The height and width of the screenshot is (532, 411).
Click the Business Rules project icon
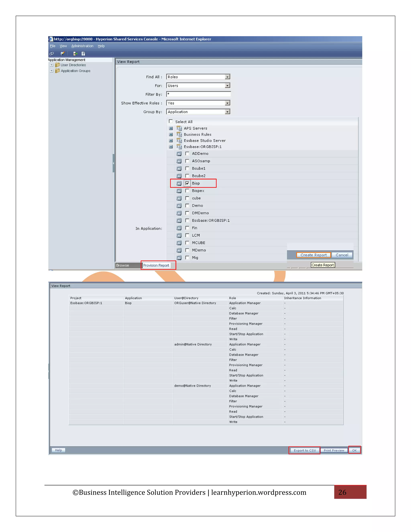(179, 135)
